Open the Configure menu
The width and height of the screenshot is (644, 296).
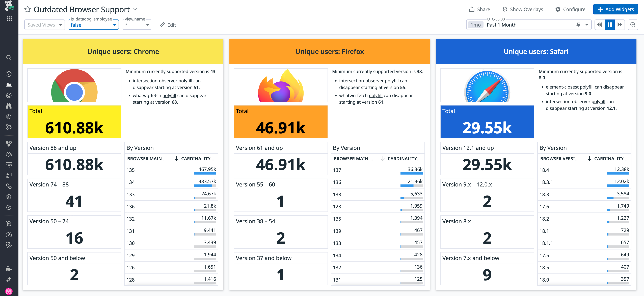click(570, 9)
